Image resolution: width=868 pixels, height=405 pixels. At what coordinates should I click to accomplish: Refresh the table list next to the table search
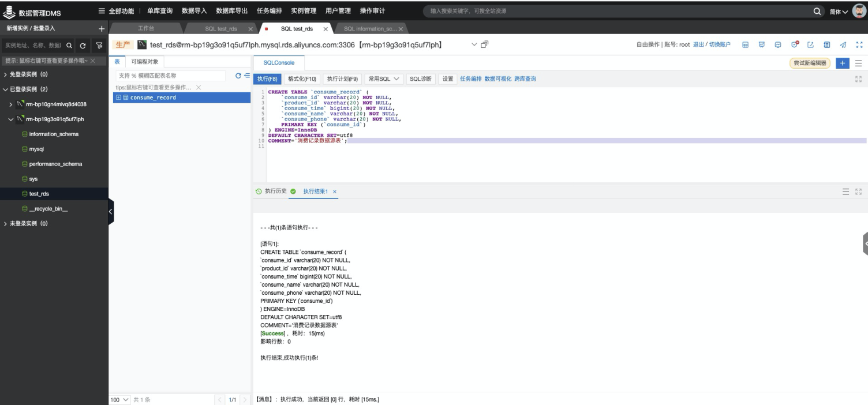click(x=238, y=75)
